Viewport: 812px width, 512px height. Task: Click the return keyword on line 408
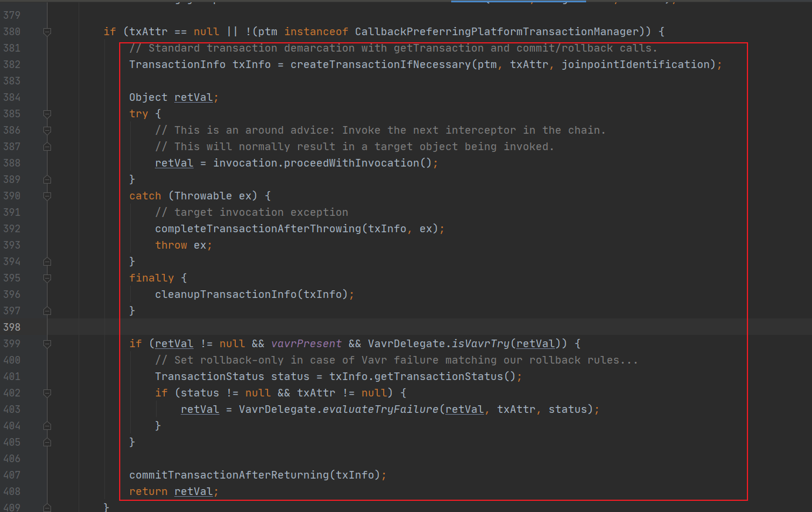pos(148,491)
